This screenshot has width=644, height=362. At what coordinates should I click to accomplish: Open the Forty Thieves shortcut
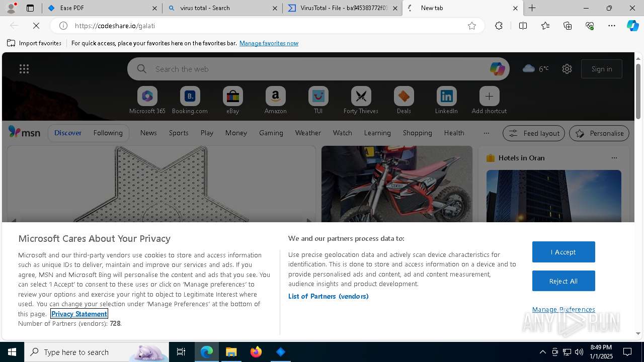coord(361,101)
